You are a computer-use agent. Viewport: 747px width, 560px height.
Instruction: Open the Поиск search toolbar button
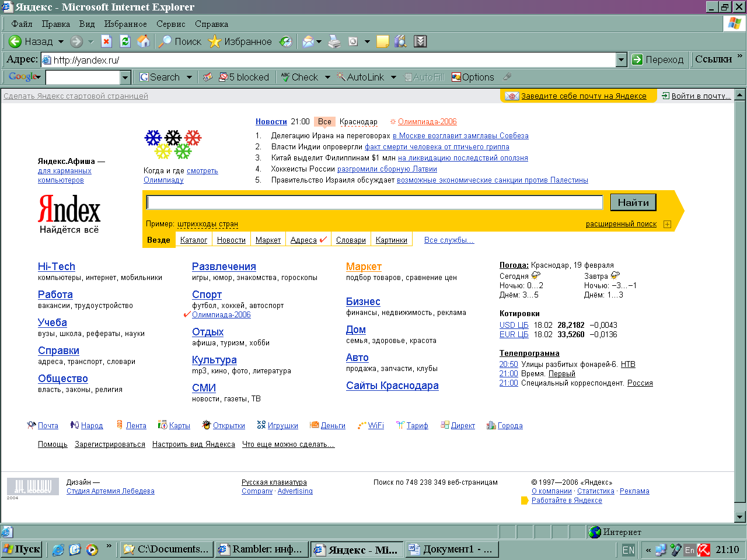(x=180, y=41)
